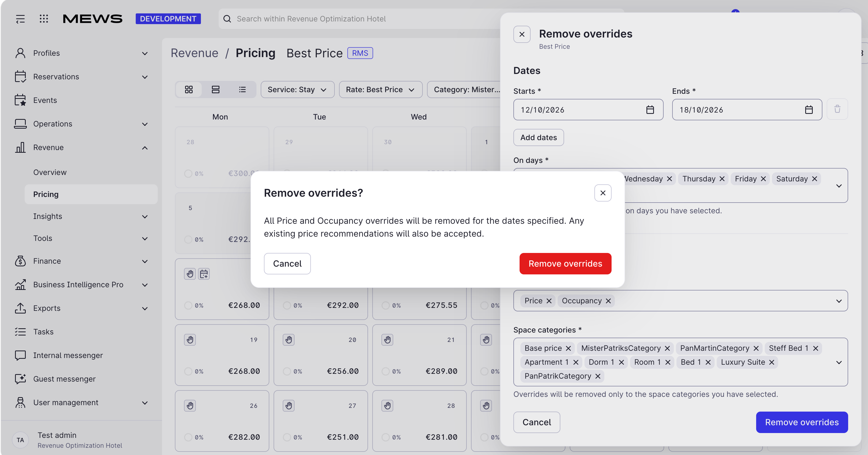The image size is (868, 455).
Task: Expand the Price and Occupancy type dropdown
Action: pyautogui.click(x=839, y=301)
